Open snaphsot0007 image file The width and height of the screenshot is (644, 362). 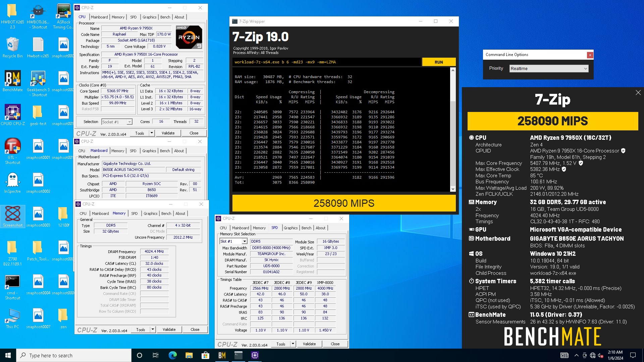(x=38, y=318)
